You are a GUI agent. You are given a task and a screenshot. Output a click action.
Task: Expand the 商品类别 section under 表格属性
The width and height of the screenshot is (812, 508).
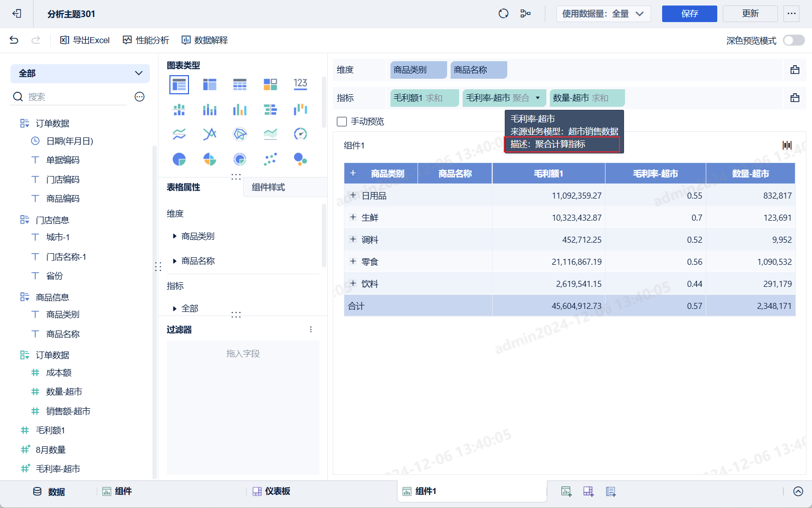click(x=174, y=236)
